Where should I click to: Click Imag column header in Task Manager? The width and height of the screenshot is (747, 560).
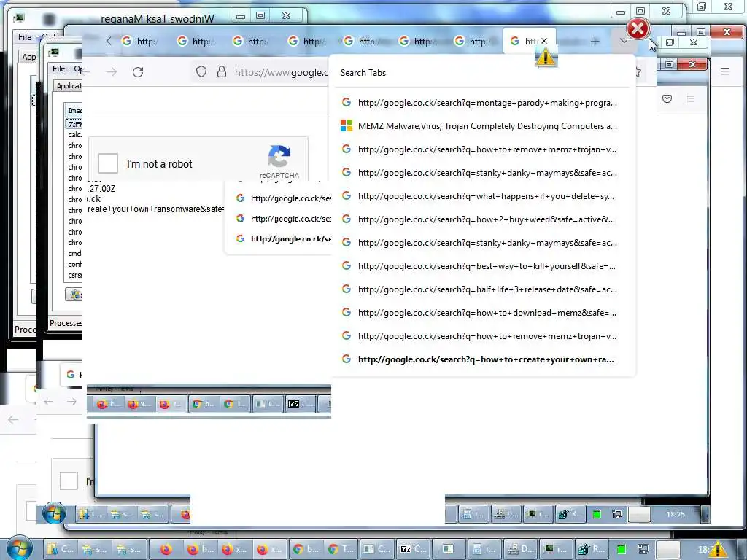[x=74, y=111]
